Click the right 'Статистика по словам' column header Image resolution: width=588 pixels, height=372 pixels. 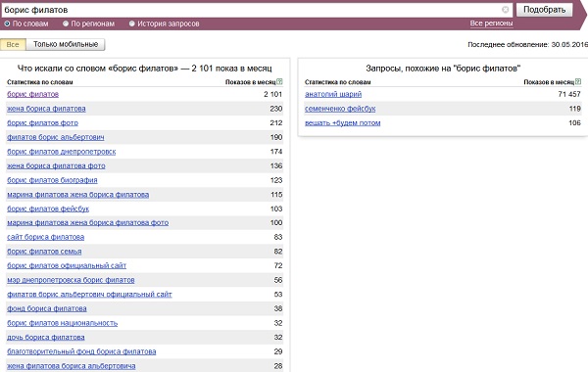(338, 82)
